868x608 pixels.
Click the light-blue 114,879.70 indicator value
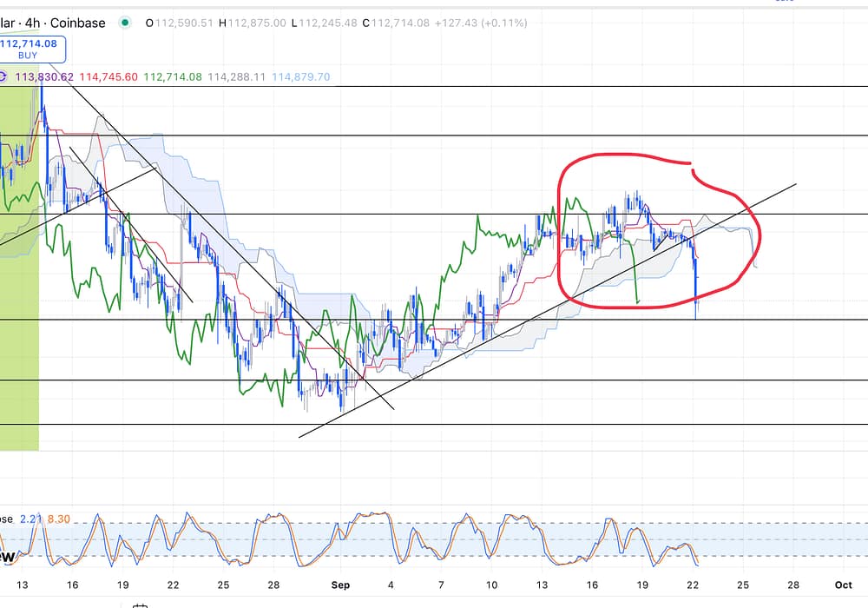tap(300, 77)
